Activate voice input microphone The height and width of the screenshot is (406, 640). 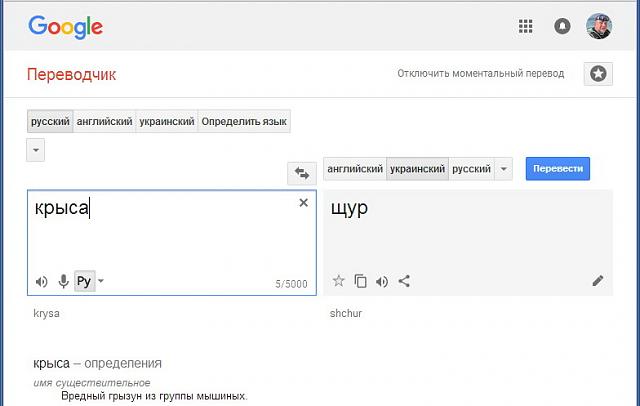63,281
